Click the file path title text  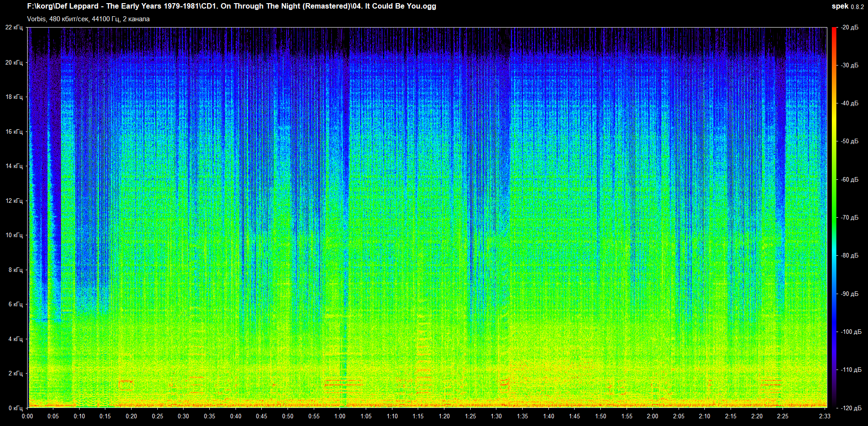coord(231,6)
